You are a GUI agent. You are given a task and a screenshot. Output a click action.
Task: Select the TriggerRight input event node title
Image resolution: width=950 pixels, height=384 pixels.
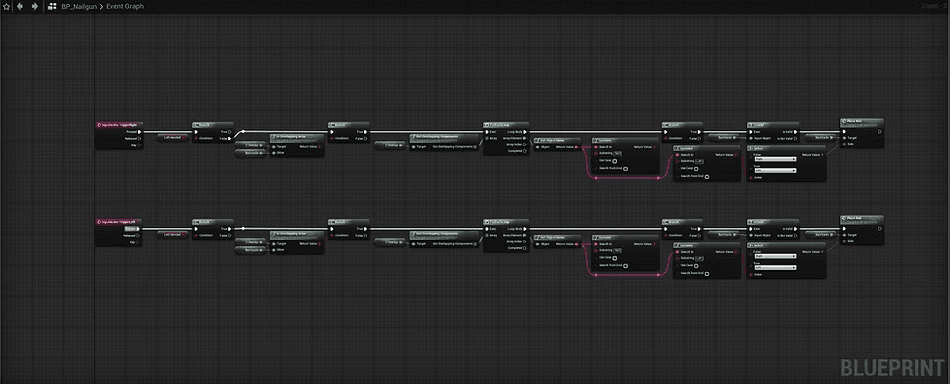point(118,125)
